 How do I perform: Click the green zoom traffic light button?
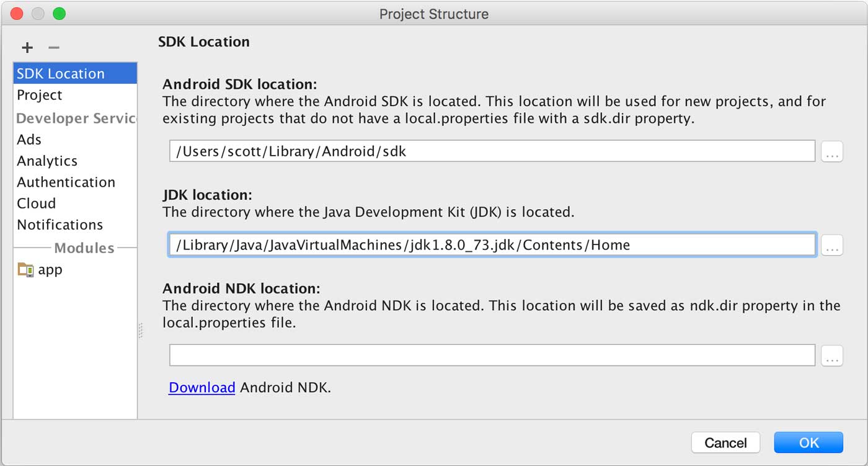tap(60, 14)
